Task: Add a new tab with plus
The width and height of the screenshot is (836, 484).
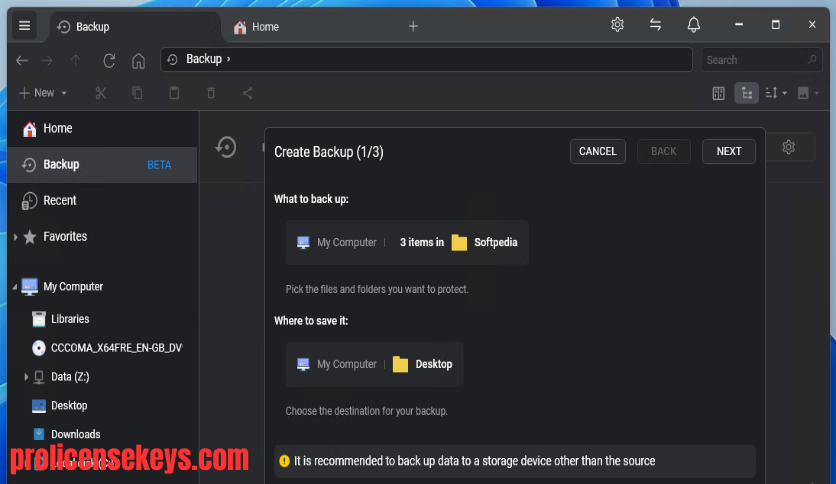Action: tap(413, 26)
